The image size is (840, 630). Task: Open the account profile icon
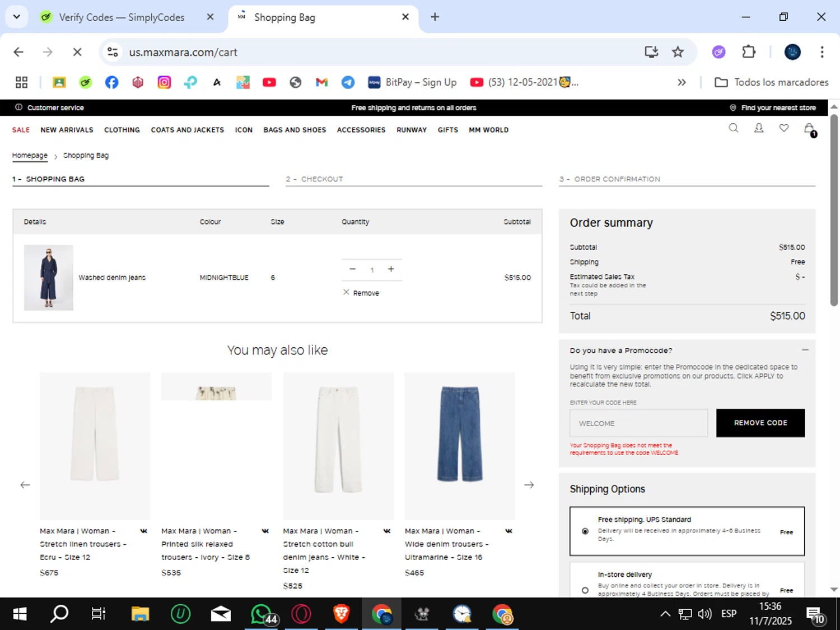point(759,128)
